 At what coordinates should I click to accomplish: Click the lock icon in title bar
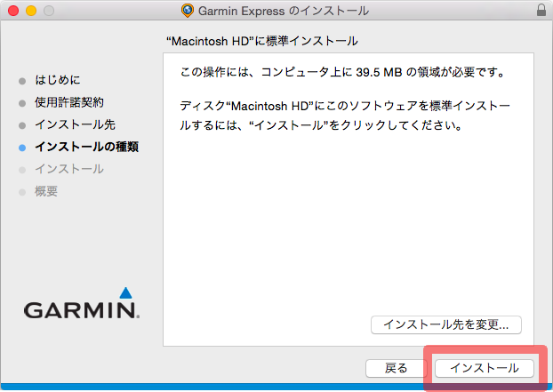541,11
